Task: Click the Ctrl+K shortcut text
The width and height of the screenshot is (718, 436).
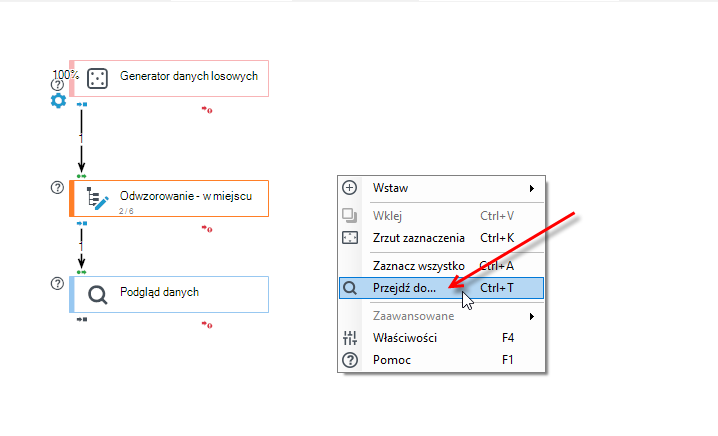Action: coord(497,238)
